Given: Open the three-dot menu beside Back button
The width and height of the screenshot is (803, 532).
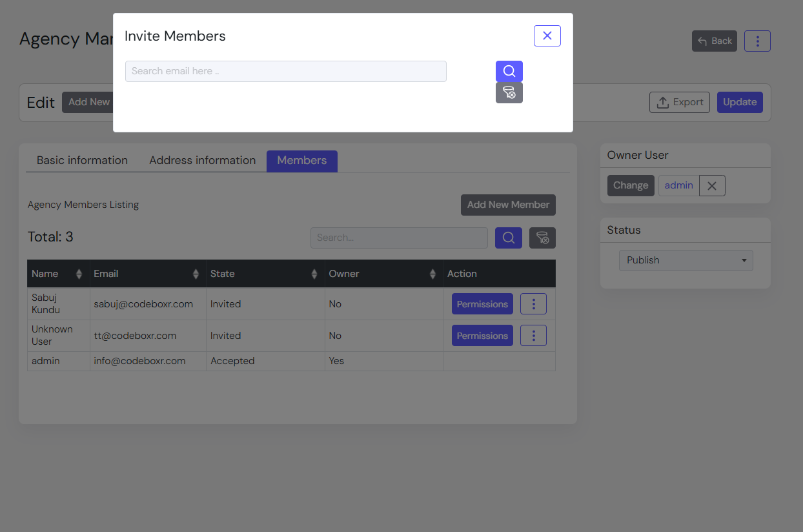Looking at the screenshot, I should (757, 41).
